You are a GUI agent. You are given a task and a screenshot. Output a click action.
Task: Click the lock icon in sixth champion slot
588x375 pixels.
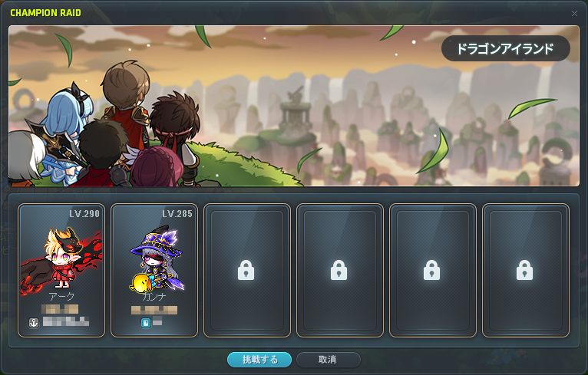click(524, 270)
